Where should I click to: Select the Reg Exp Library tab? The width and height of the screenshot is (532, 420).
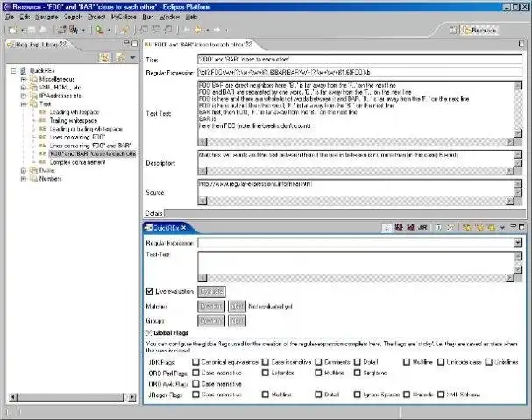tap(38, 45)
